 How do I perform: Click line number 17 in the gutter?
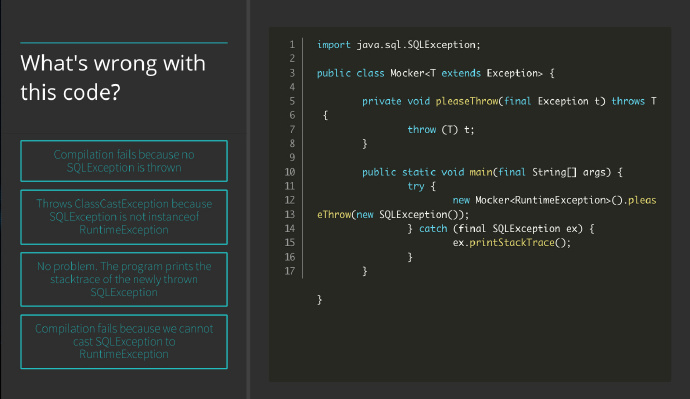[290, 271]
